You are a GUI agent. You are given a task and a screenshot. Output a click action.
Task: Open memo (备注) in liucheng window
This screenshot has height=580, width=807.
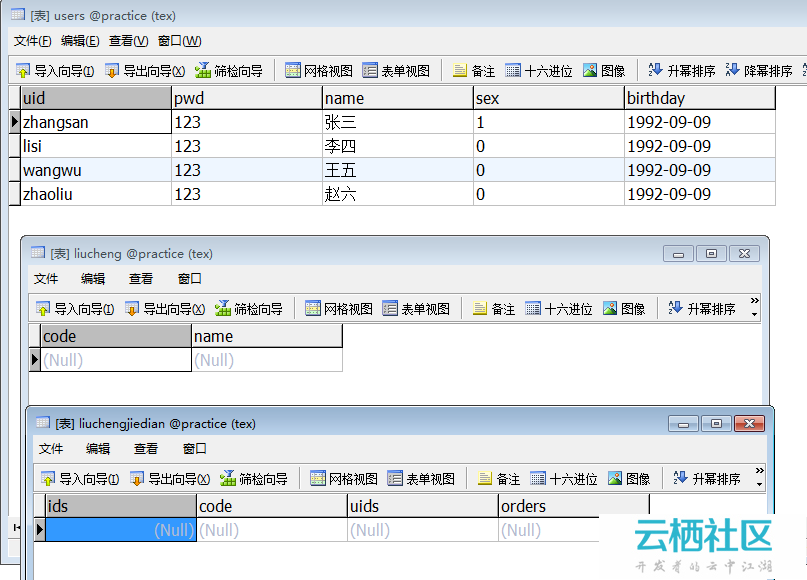[494, 309]
